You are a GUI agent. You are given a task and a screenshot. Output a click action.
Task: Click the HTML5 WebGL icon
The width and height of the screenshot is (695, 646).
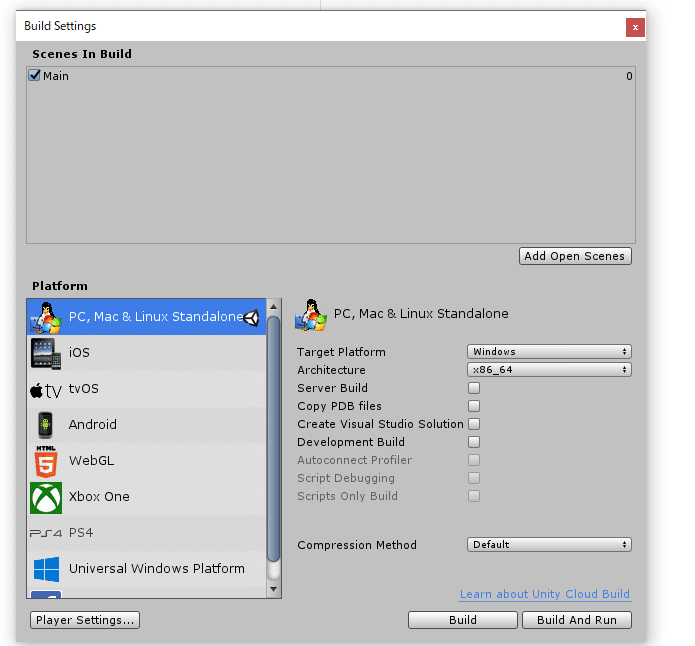coord(46,461)
